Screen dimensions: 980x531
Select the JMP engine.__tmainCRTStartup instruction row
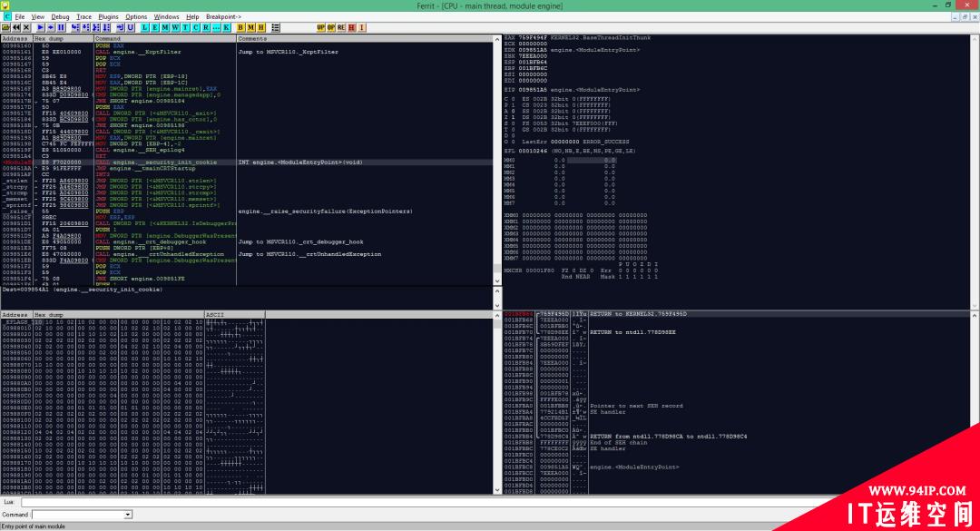click(247, 168)
